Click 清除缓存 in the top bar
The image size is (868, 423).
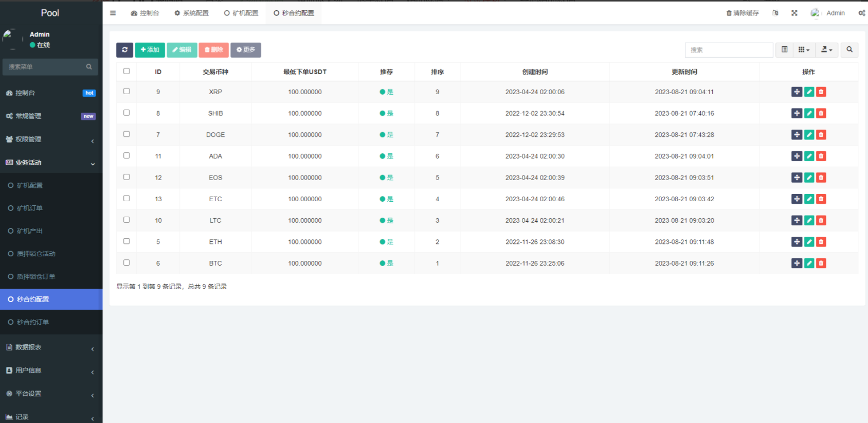(743, 13)
